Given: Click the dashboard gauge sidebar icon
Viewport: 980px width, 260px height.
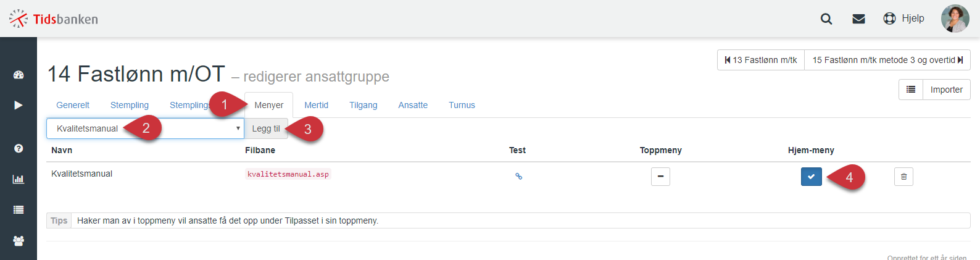Looking at the screenshot, I should (19, 75).
